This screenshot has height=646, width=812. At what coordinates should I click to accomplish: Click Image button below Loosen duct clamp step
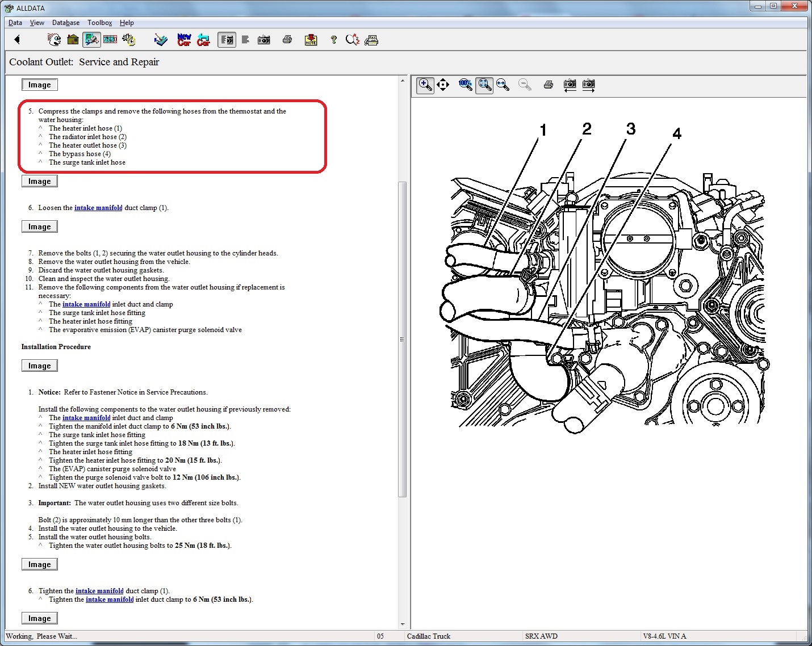point(40,226)
